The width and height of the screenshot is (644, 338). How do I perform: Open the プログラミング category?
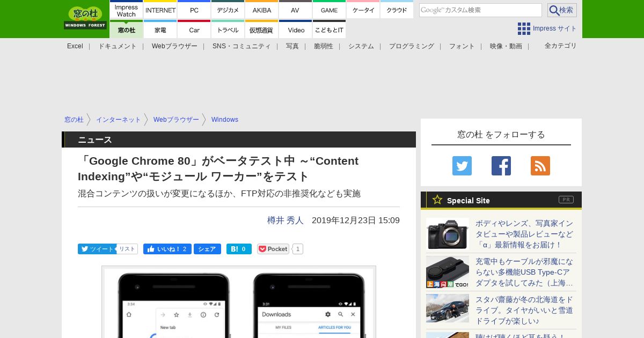412,46
